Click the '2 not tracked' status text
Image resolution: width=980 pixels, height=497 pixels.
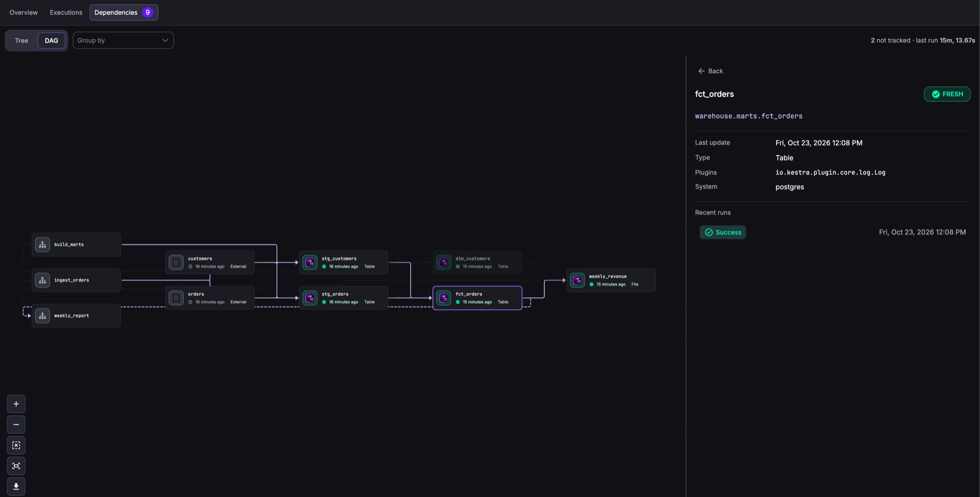pyautogui.click(x=890, y=41)
